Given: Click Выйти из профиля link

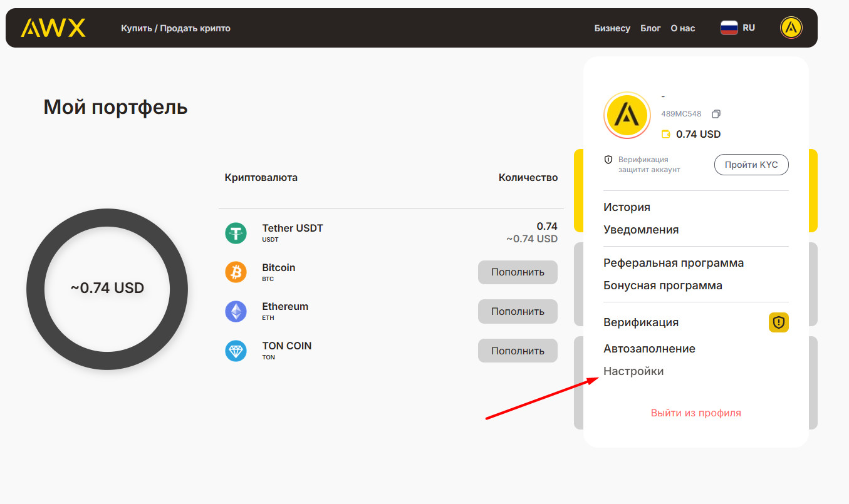Looking at the screenshot, I should (695, 413).
